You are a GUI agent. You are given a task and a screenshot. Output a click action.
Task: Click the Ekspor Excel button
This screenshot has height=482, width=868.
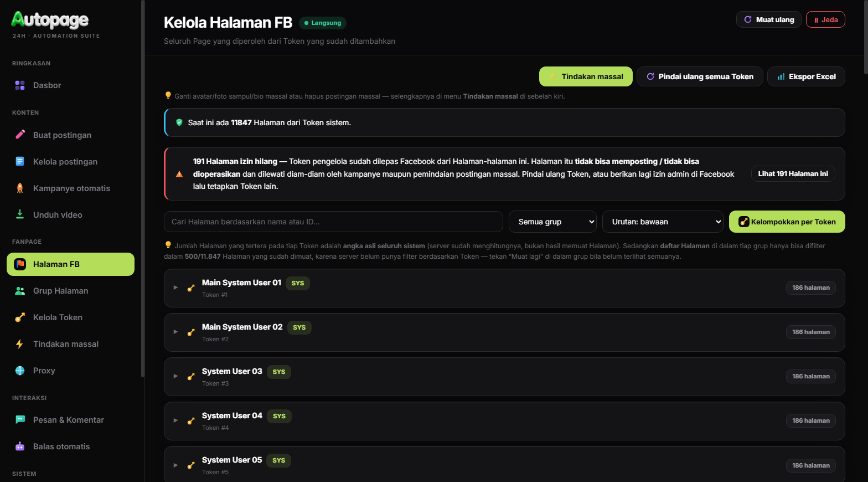click(806, 76)
